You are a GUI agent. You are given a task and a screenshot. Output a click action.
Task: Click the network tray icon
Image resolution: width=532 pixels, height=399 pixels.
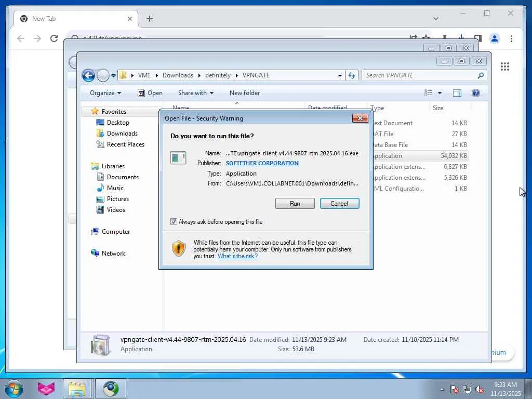pyautogui.click(x=467, y=389)
